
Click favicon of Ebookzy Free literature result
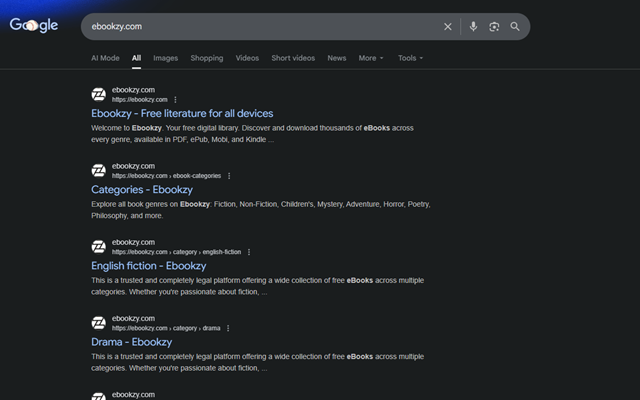pos(98,94)
